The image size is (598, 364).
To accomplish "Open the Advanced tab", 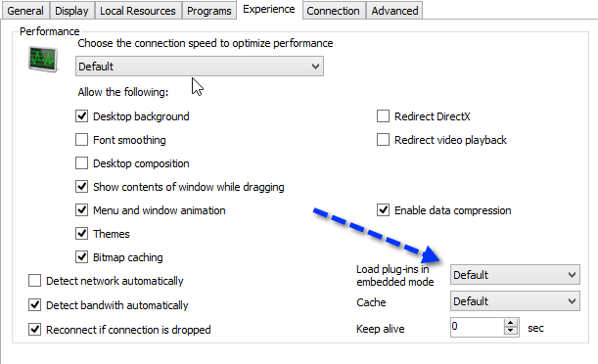I will point(394,11).
